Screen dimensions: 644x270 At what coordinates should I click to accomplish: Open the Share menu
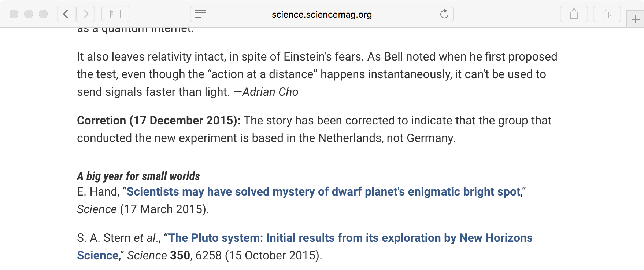574,14
